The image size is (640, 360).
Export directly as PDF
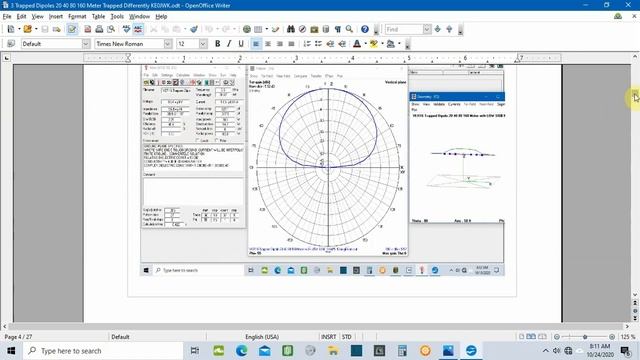coord(87,29)
